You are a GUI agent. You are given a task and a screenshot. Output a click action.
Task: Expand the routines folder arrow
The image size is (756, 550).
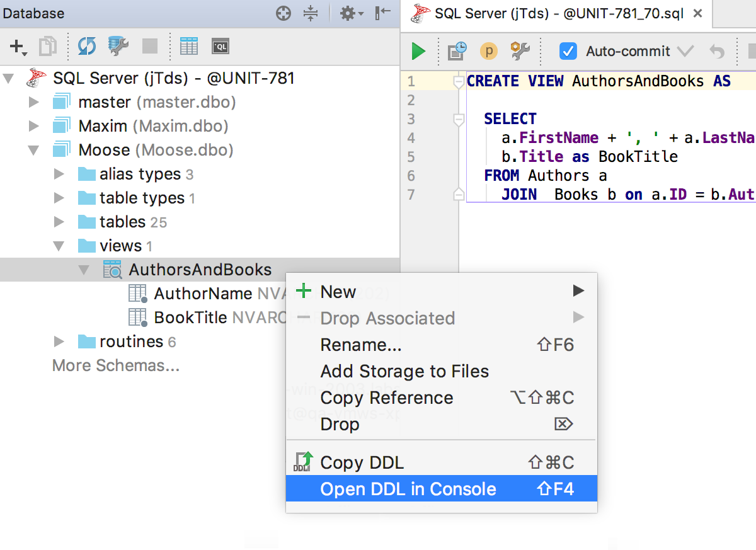[x=59, y=341]
